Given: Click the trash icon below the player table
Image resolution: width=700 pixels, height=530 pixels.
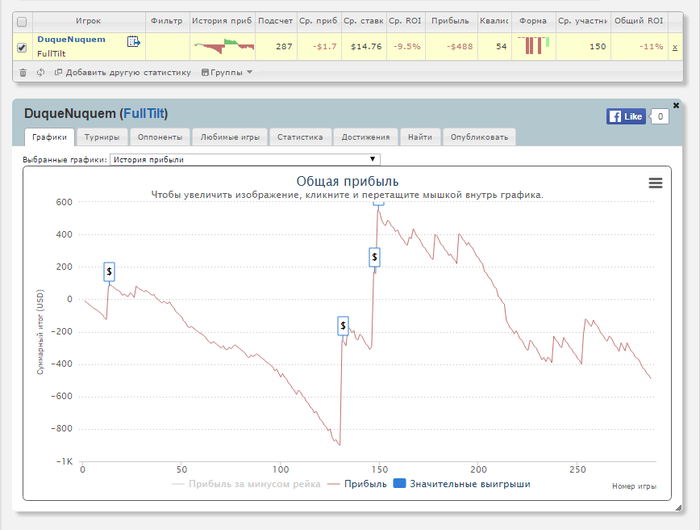Looking at the screenshot, I should (23, 72).
